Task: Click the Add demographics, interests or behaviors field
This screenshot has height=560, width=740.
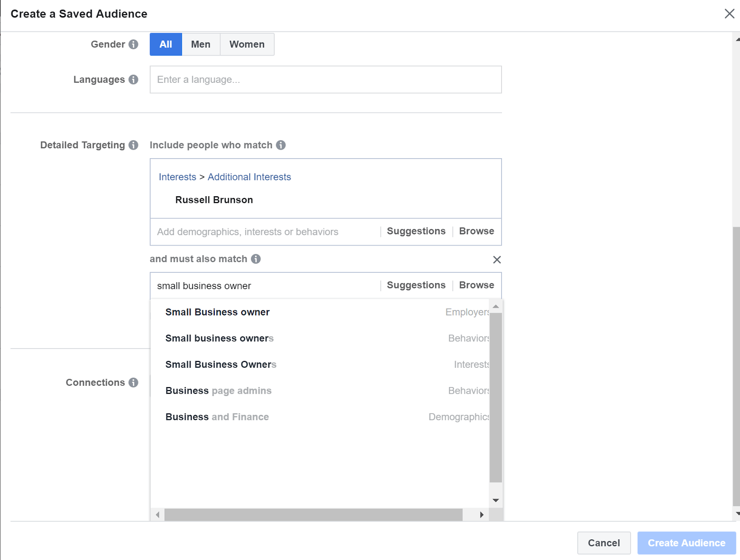Action: pyautogui.click(x=265, y=232)
